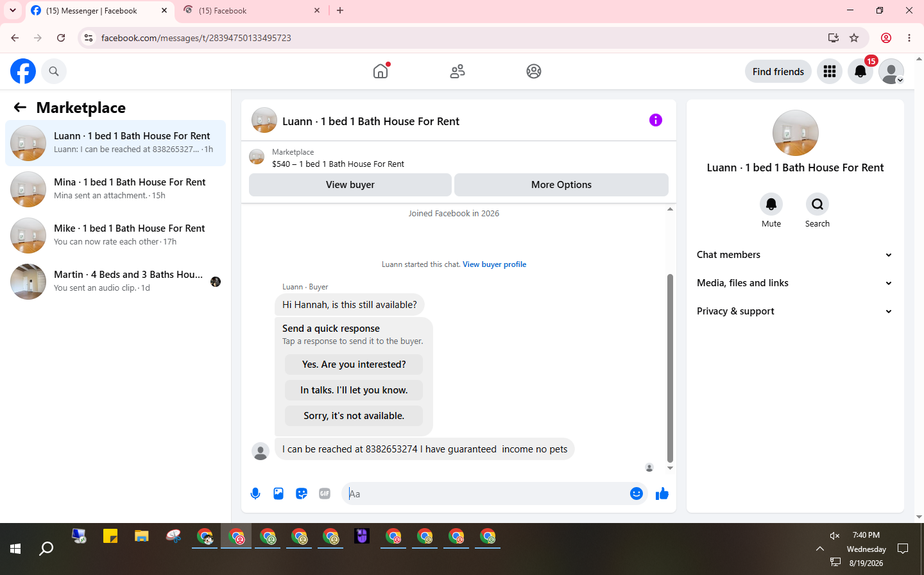This screenshot has height=575, width=924.
Task: Mute this conversation with the bell icon
Action: point(771,204)
